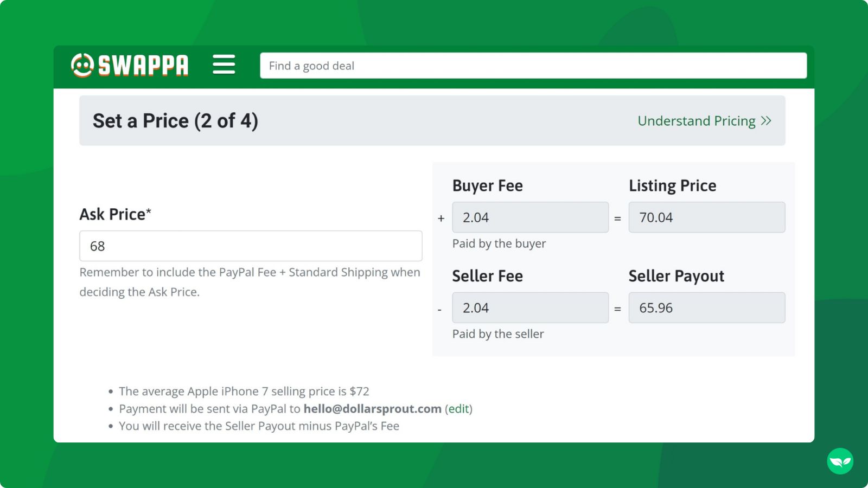The image size is (868, 488).
Task: Select the Buyer Fee amount field
Action: [530, 217]
